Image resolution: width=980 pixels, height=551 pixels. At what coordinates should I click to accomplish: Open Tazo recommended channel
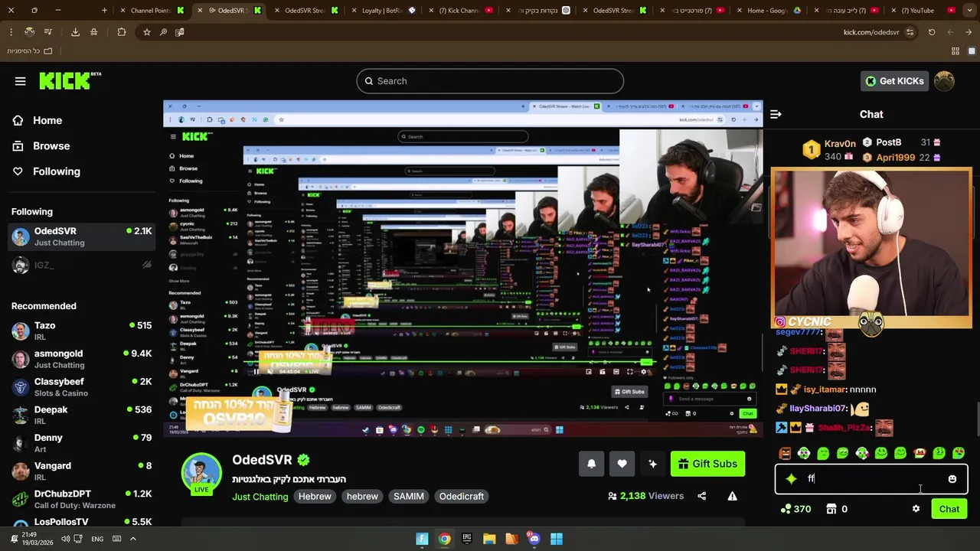click(x=82, y=331)
